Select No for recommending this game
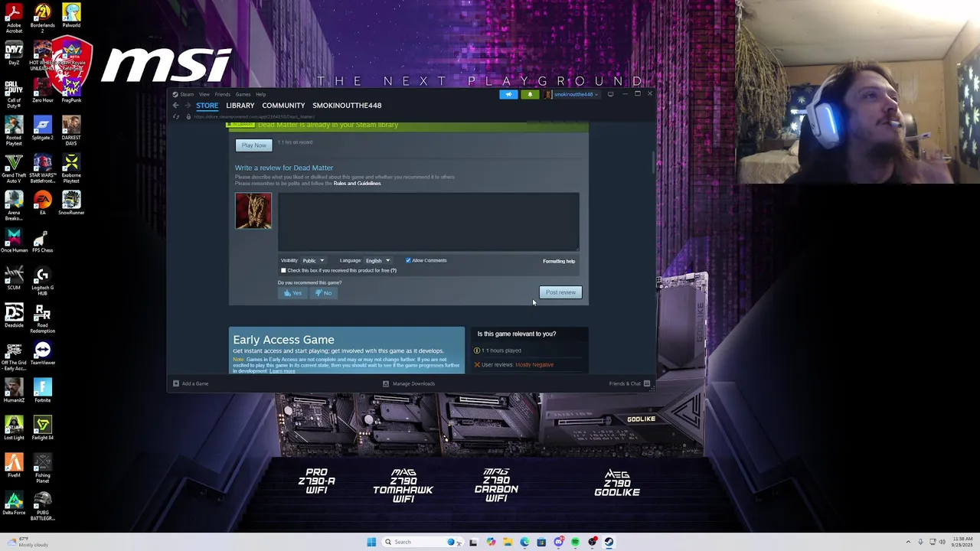 [324, 293]
